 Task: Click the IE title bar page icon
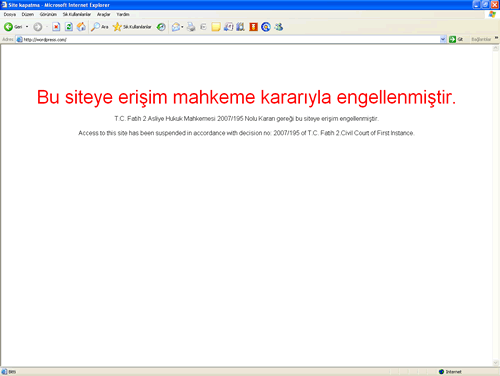(x=4, y=5)
